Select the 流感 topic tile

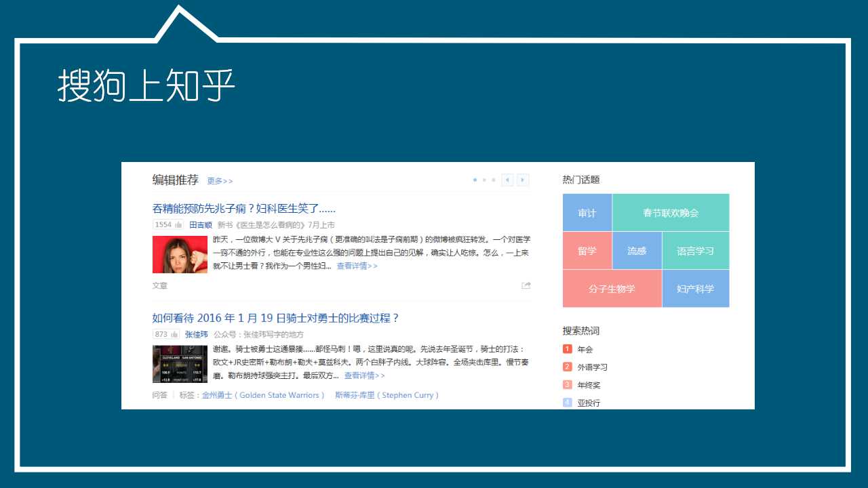[637, 251]
